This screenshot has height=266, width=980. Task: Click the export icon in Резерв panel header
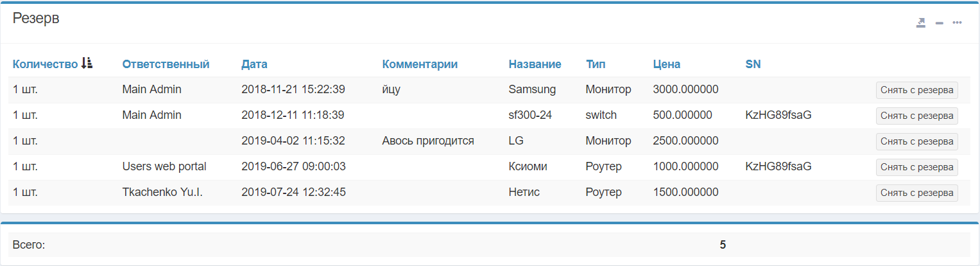pos(921,23)
